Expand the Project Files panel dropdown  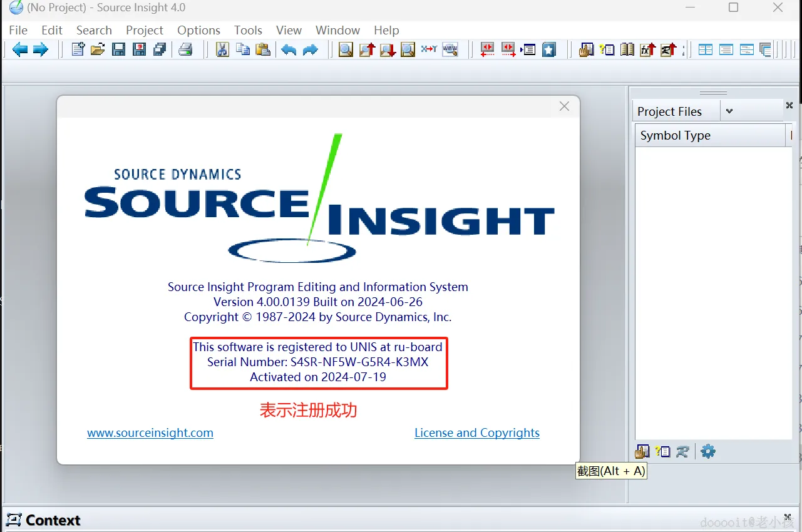729,111
